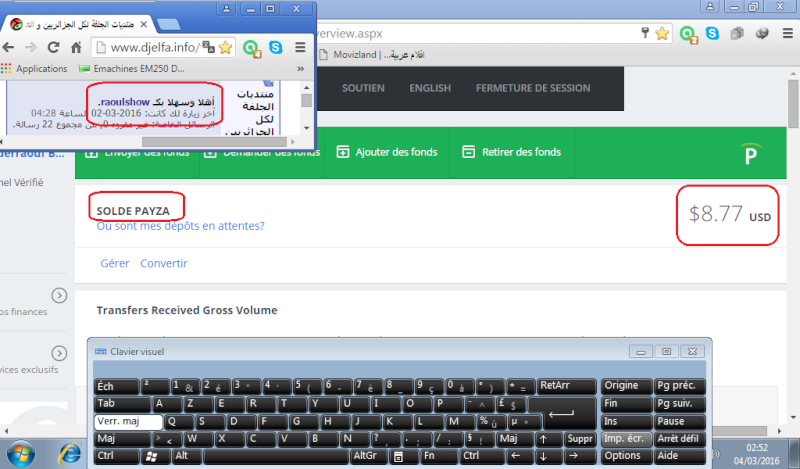
Task: Open Skype extension in Payza window
Action: point(712,34)
